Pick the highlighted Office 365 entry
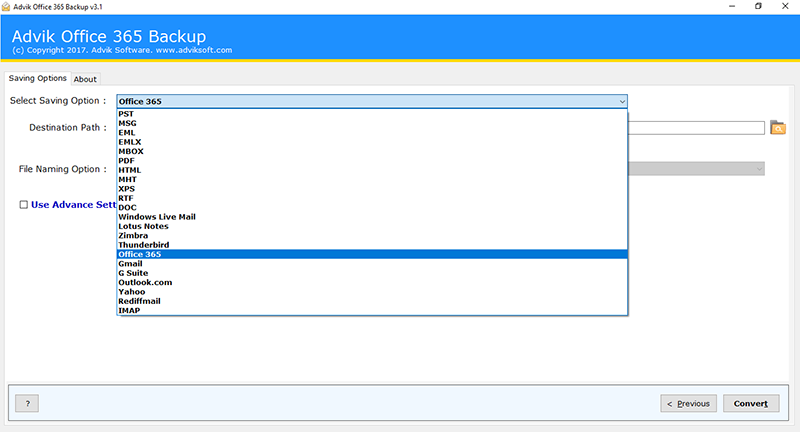 (372, 254)
